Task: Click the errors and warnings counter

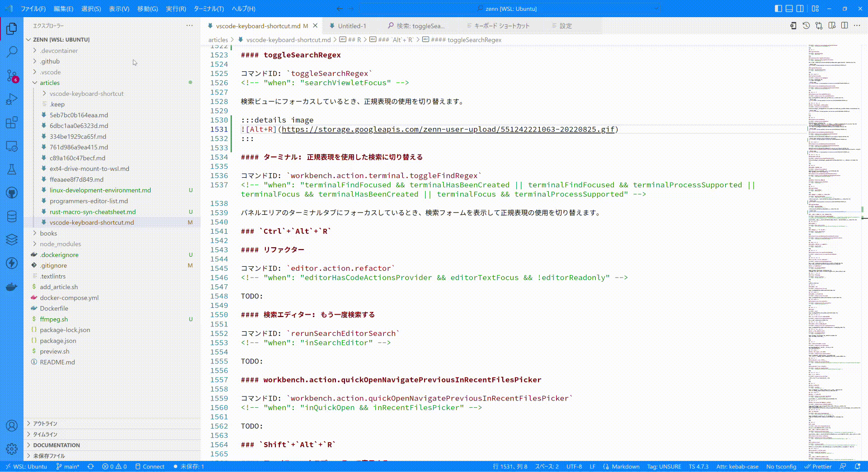Action: pyautogui.click(x=114, y=467)
